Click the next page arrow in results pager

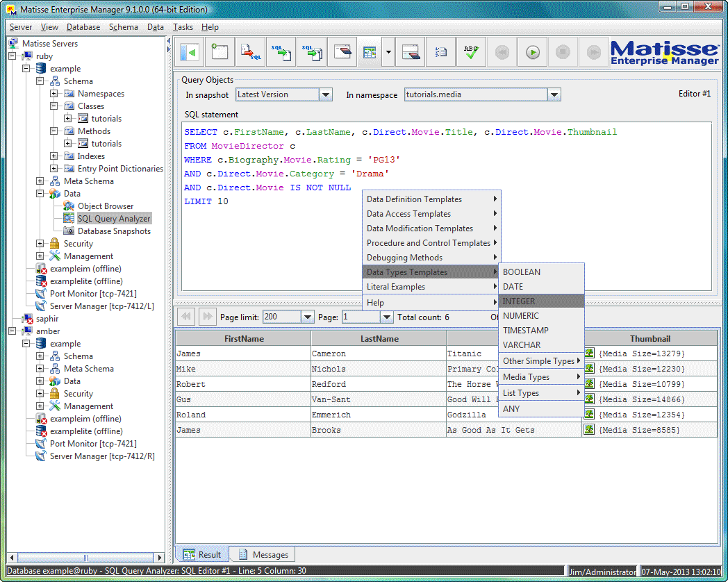coord(208,317)
